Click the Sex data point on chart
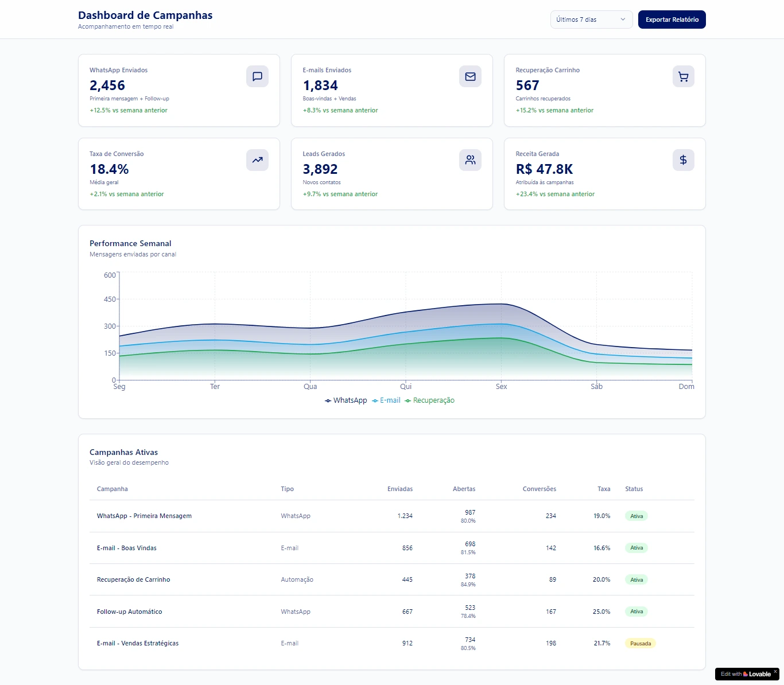 point(502,304)
